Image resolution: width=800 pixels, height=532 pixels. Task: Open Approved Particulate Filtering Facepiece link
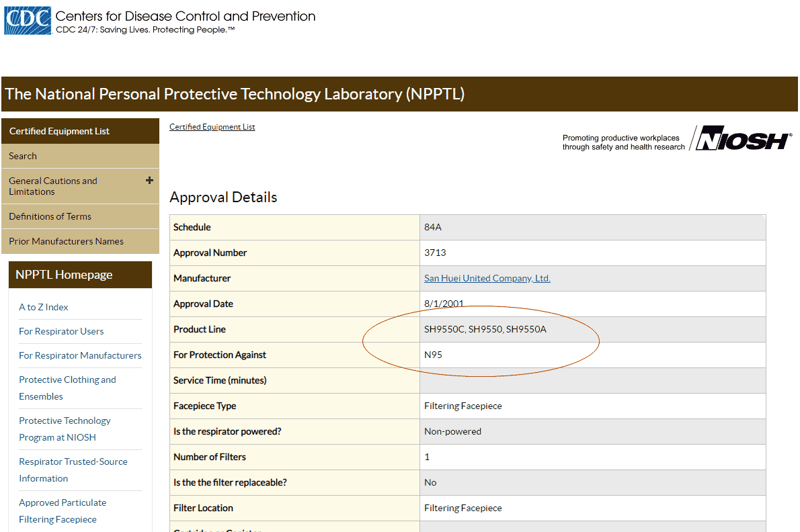tap(63, 511)
